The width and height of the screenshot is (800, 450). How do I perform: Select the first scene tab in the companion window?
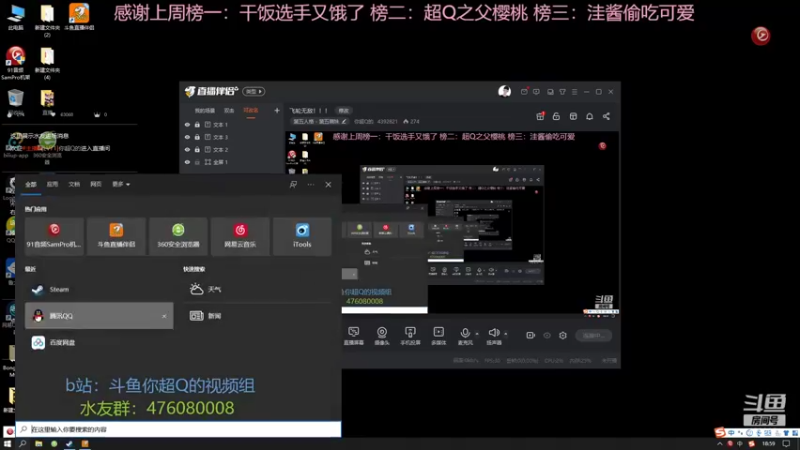[x=205, y=110]
